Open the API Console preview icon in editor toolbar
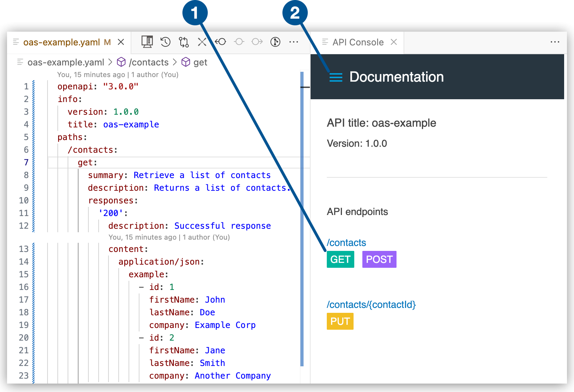The width and height of the screenshot is (574, 392). 147,42
